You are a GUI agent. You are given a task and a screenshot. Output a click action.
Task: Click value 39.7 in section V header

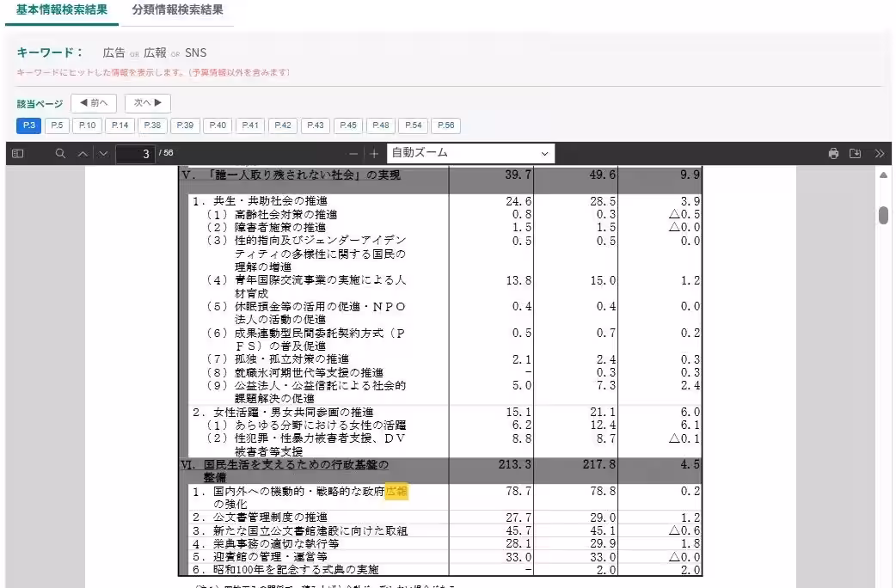[518, 175]
